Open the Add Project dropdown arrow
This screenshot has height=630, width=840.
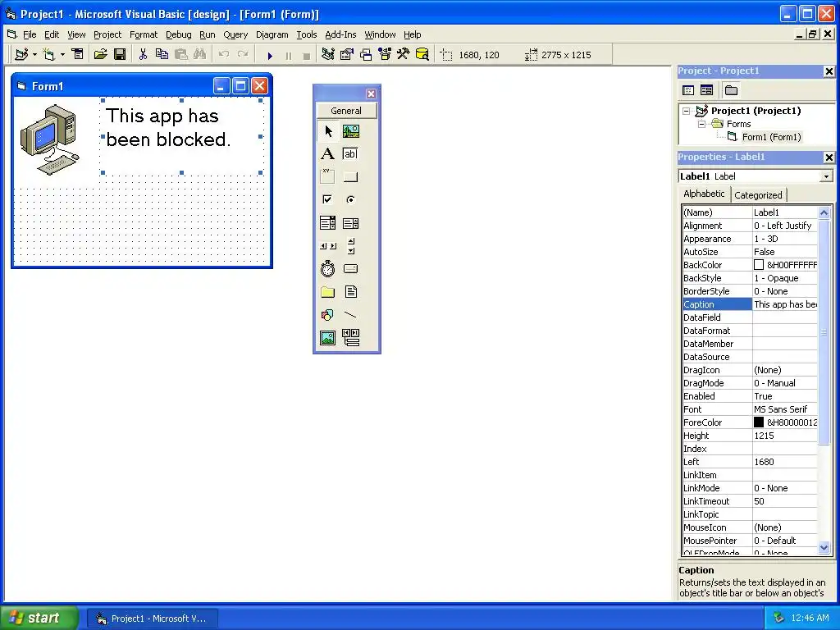34,55
